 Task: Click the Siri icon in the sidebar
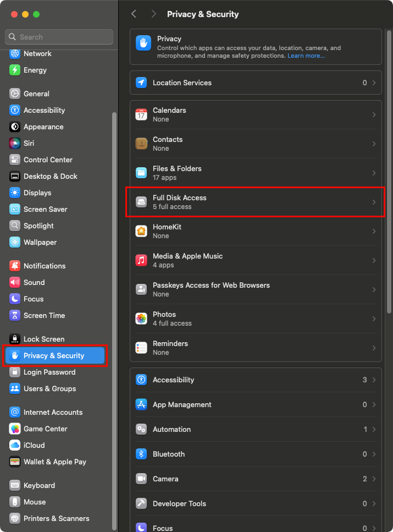(x=15, y=143)
